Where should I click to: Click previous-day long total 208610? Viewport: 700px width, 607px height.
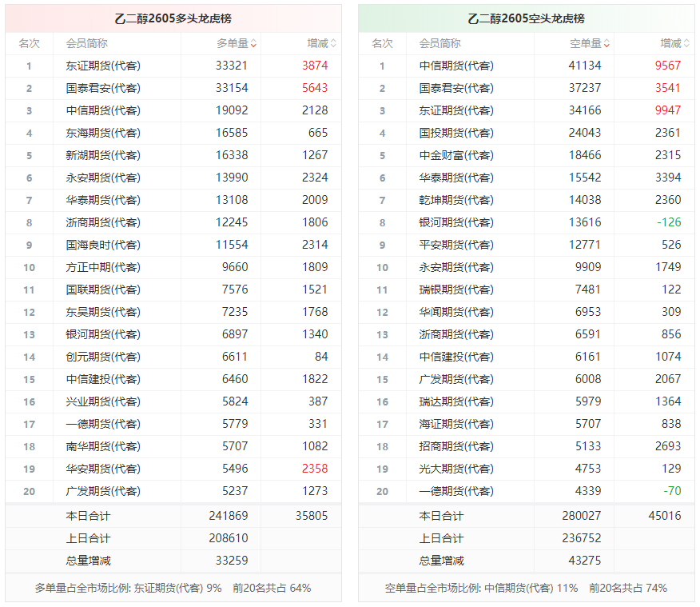coord(228,538)
